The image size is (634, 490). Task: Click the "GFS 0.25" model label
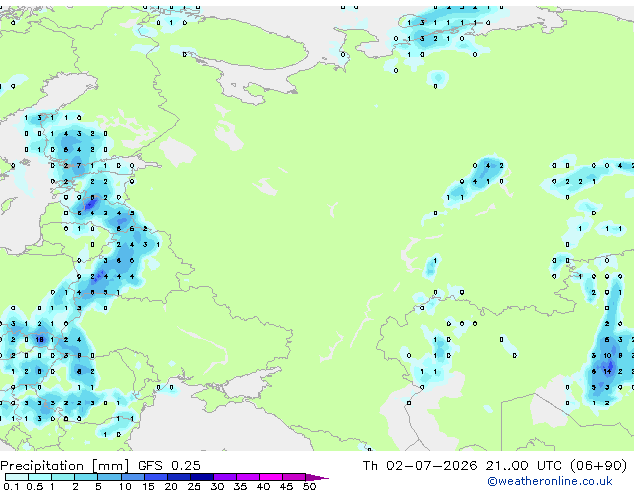click(169, 465)
